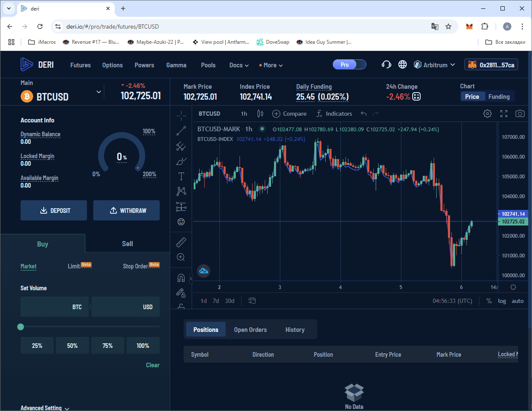Click the volume slider handle
This screenshot has height=411, width=532.
coord(21,327)
